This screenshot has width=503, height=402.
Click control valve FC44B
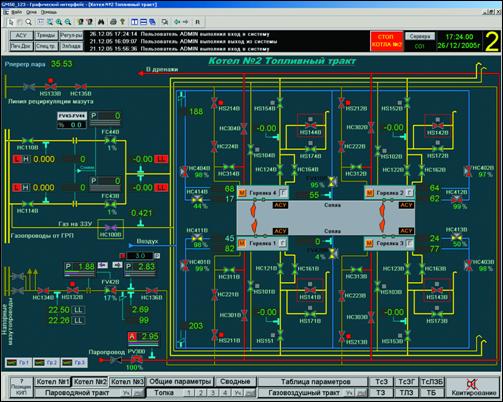coord(110,141)
